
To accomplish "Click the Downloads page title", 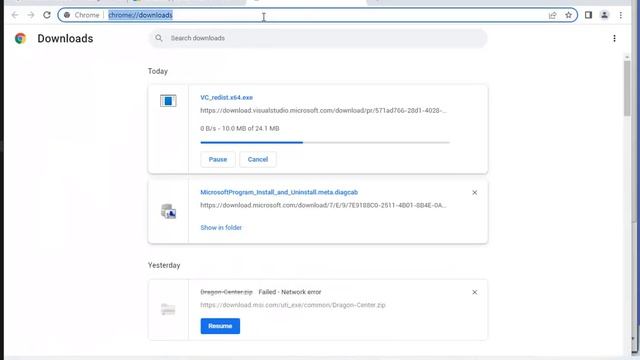I will [x=65, y=38].
